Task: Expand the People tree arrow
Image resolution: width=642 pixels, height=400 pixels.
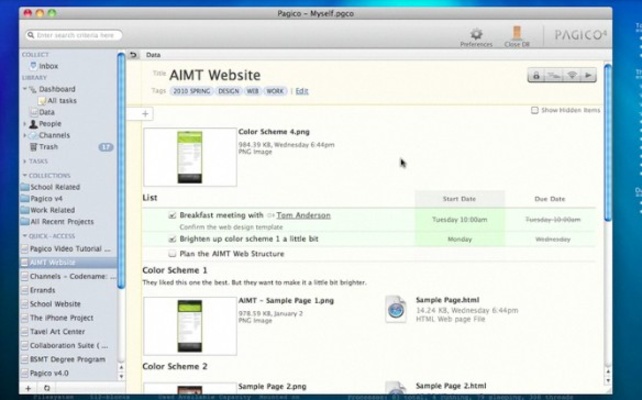Action: pyautogui.click(x=25, y=124)
